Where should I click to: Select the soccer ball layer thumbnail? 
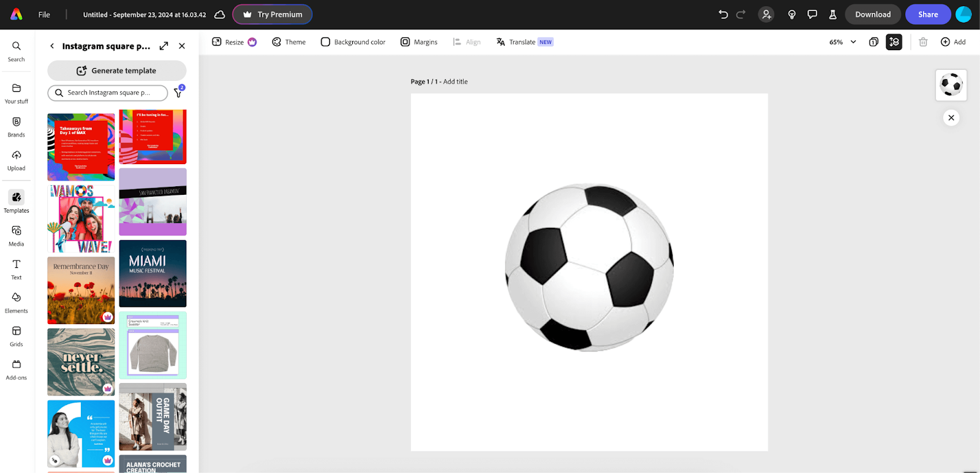pos(951,85)
